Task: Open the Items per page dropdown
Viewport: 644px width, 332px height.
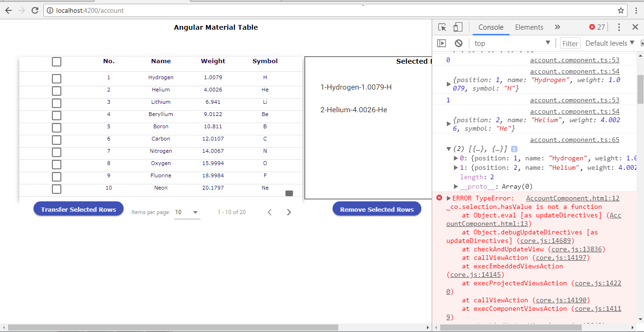Action: (187, 213)
